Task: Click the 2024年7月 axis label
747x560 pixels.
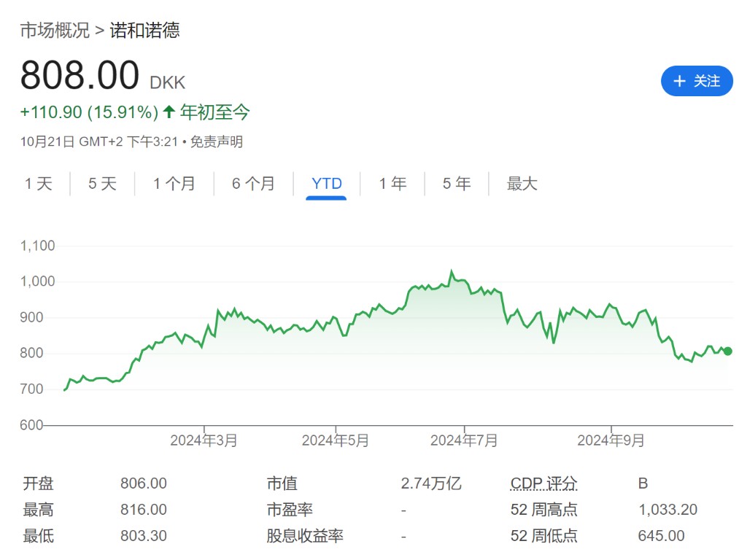Action: coord(464,440)
